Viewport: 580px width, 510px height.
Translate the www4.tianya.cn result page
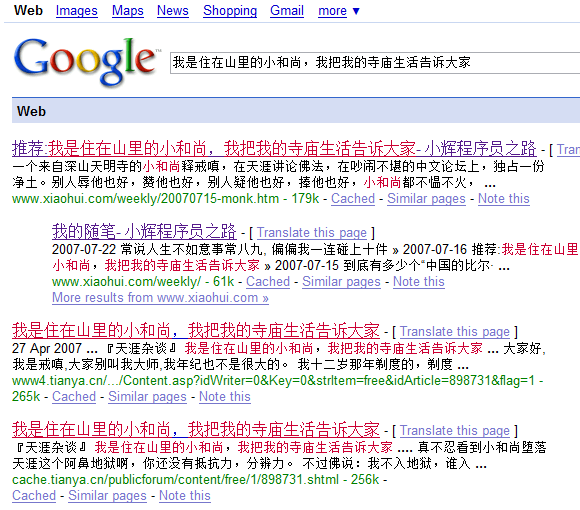455,332
